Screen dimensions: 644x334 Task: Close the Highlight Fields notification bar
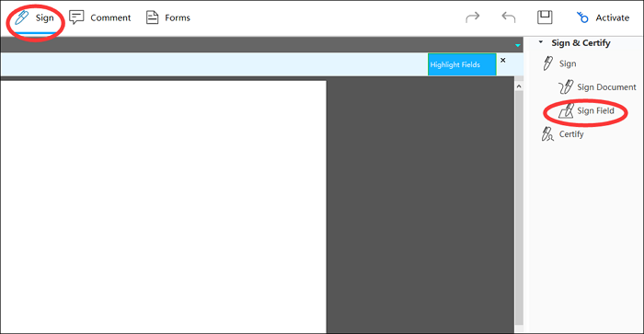(x=502, y=61)
